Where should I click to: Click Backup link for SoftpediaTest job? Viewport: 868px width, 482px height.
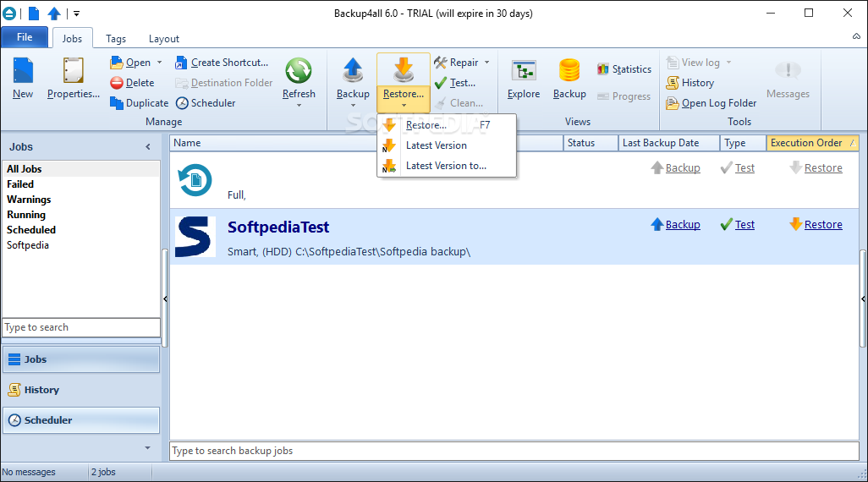683,225
